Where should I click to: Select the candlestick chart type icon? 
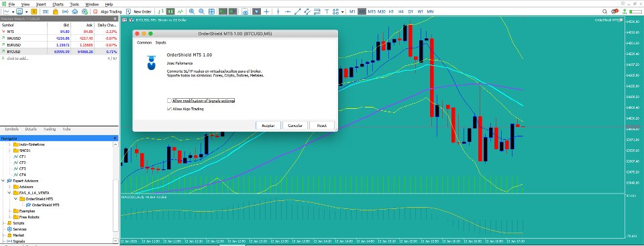[170, 11]
